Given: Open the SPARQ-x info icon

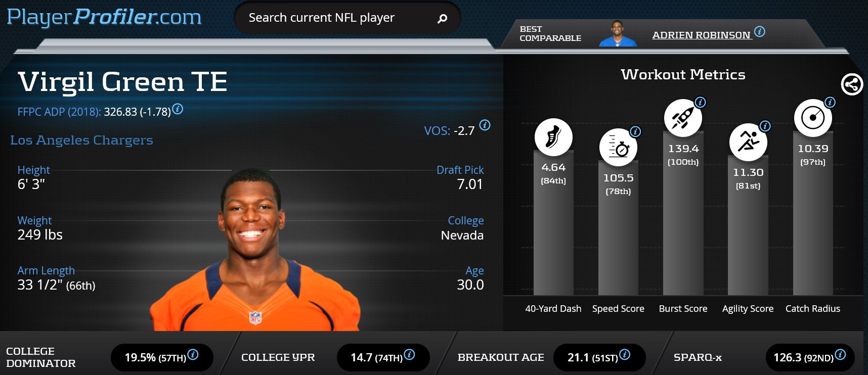Looking at the screenshot, I should pos(840,355).
